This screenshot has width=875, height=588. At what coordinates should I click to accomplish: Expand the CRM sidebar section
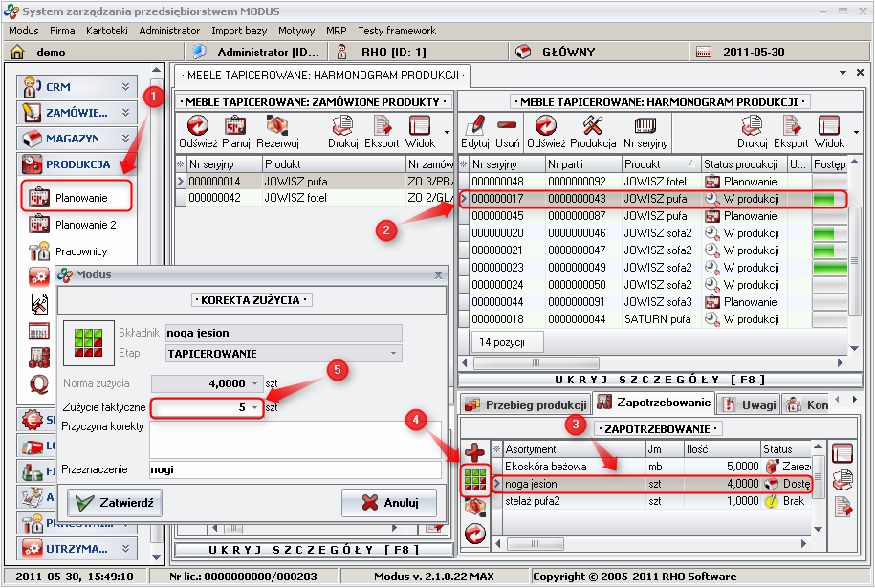(124, 87)
